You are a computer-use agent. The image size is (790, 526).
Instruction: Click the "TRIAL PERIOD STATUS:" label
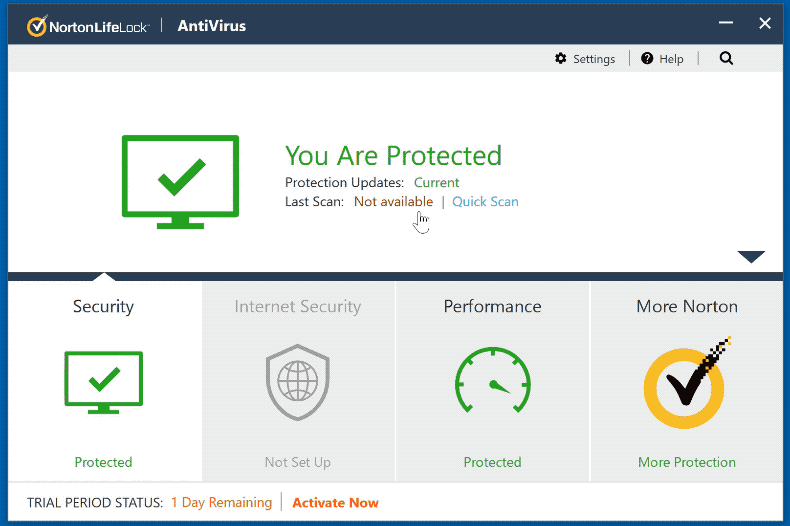[x=95, y=503]
